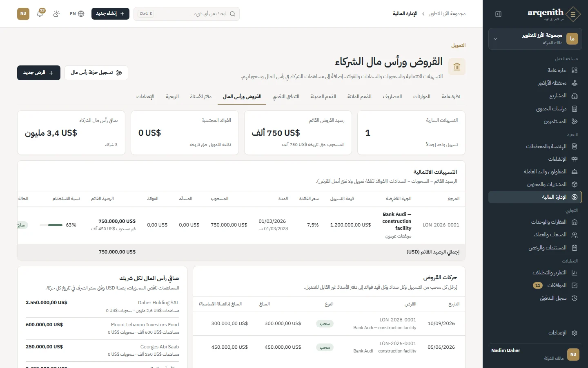Switch to the التدفق النقدي tab

pyautogui.click(x=286, y=96)
